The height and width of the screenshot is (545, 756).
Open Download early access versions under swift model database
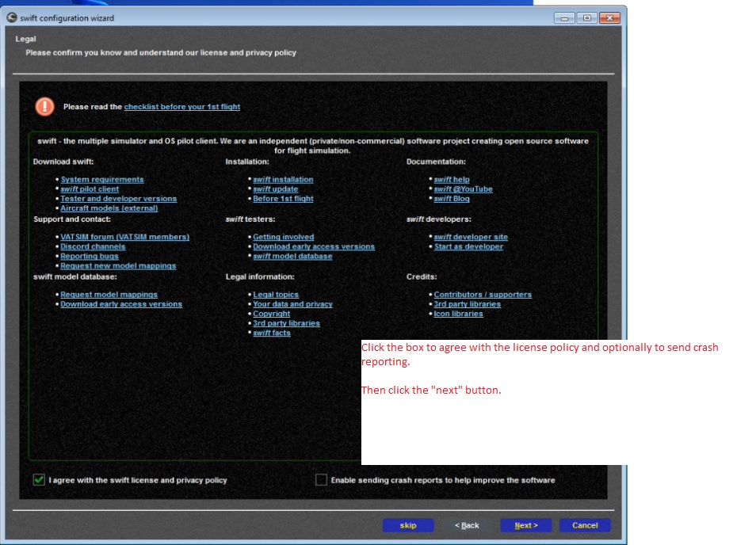tap(121, 304)
